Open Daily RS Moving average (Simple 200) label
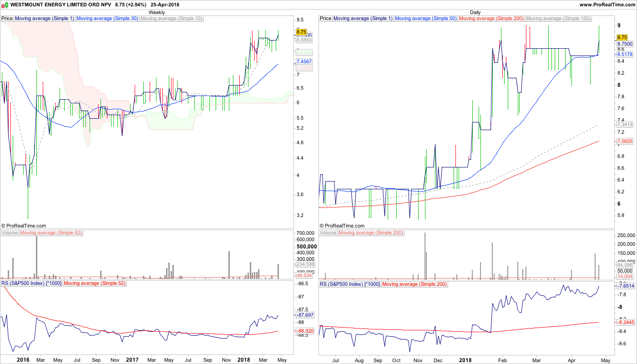 [414, 284]
